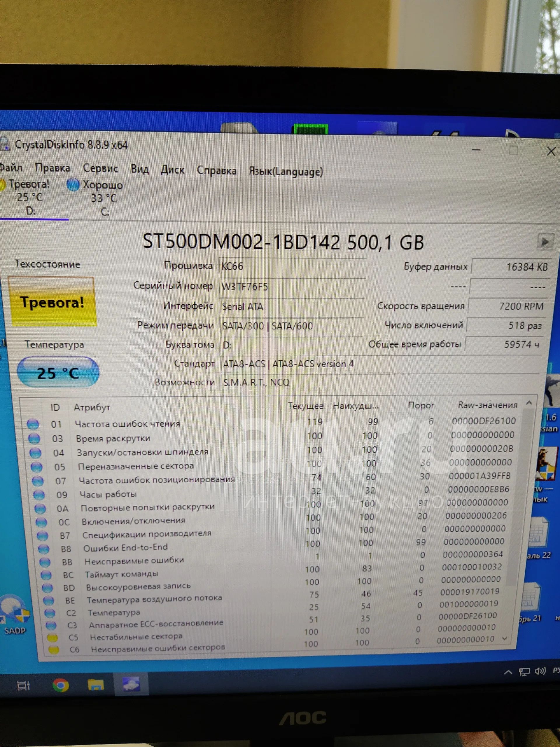Click the scroll up arrow of attribute list

529,403
